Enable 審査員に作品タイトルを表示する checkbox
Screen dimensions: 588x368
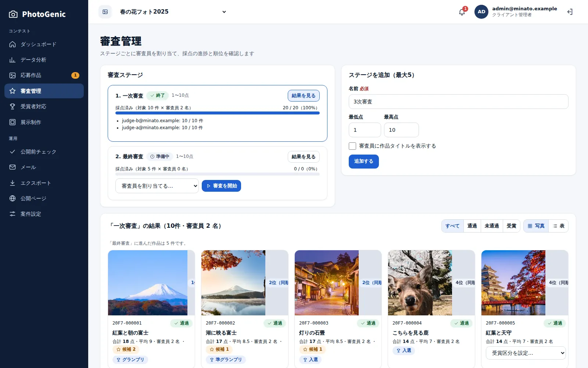click(352, 146)
